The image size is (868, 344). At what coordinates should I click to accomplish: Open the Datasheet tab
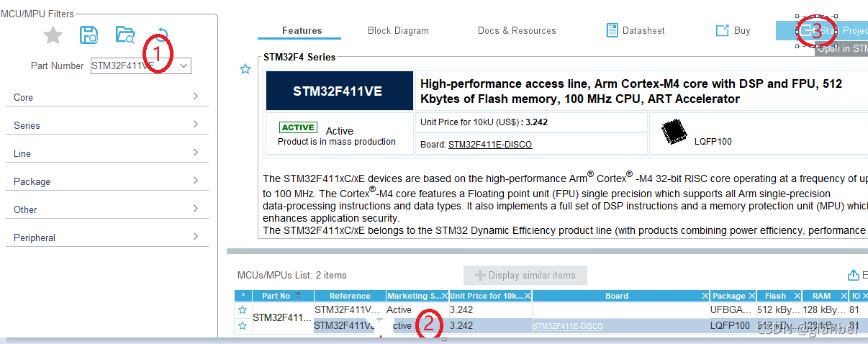(x=636, y=30)
